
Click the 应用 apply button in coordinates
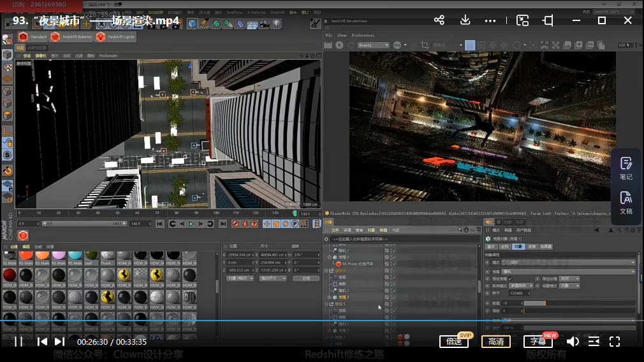307,279
